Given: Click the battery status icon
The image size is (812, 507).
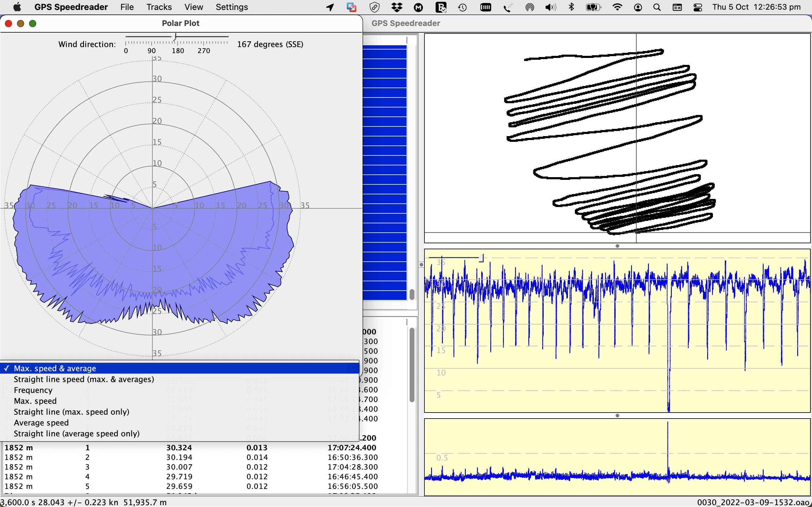Looking at the screenshot, I should (x=593, y=7).
